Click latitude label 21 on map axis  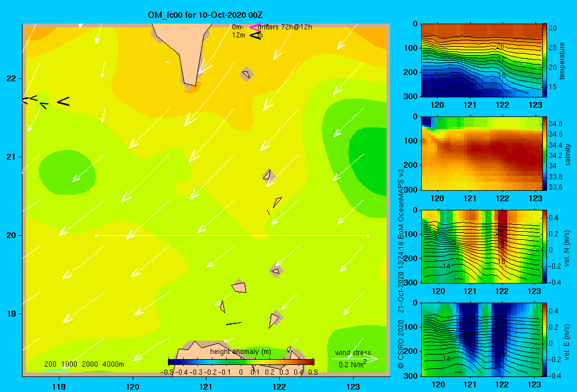pos(11,157)
